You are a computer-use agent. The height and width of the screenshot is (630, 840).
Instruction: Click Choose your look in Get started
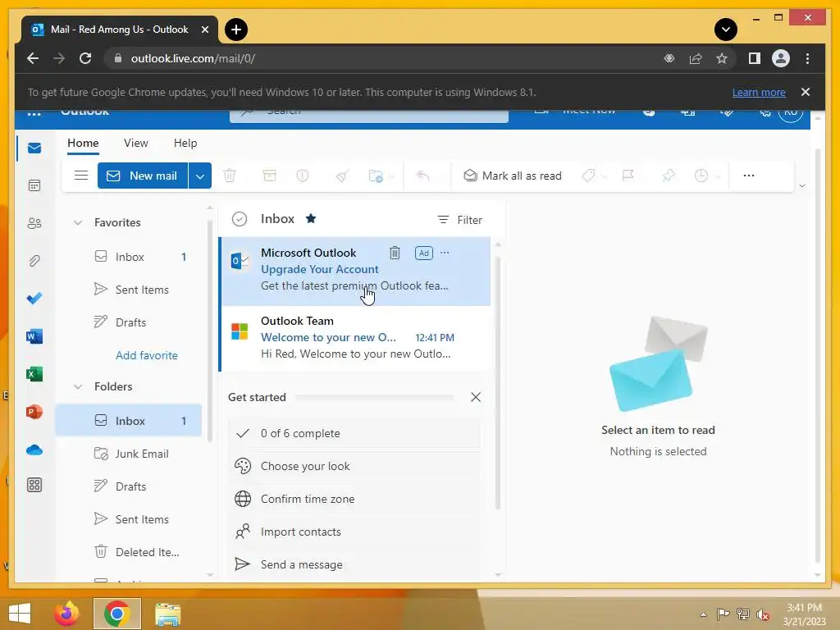pos(354,466)
